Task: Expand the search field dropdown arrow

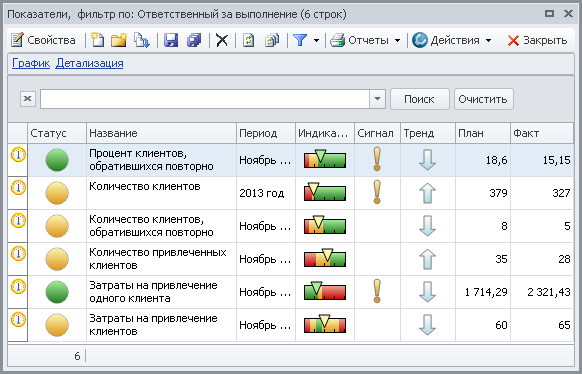Action: [x=377, y=99]
